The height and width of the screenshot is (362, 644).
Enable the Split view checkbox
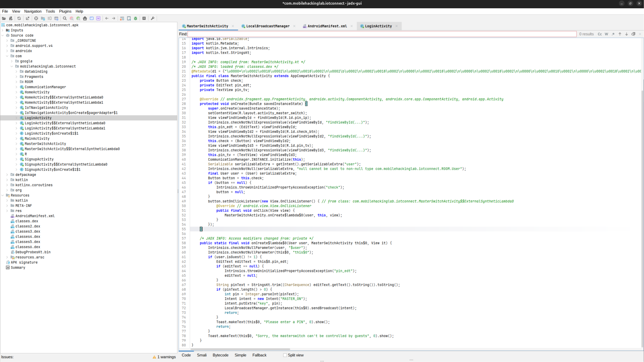click(285, 355)
